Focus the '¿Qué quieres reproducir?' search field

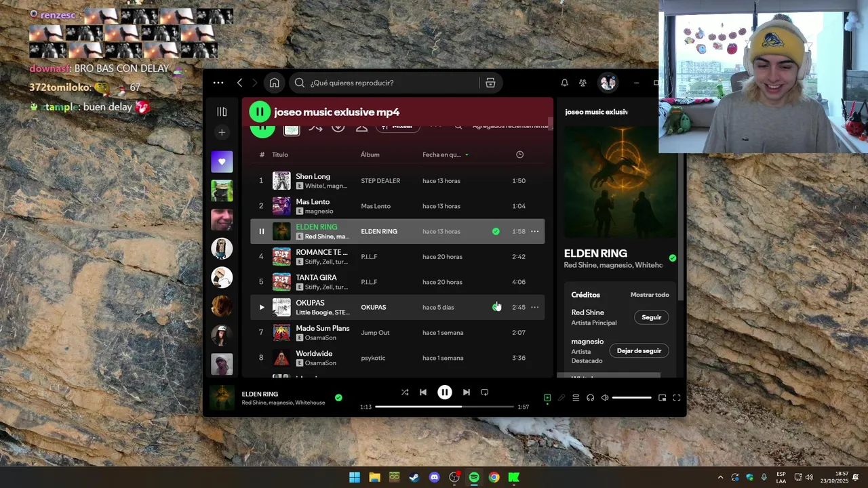384,83
